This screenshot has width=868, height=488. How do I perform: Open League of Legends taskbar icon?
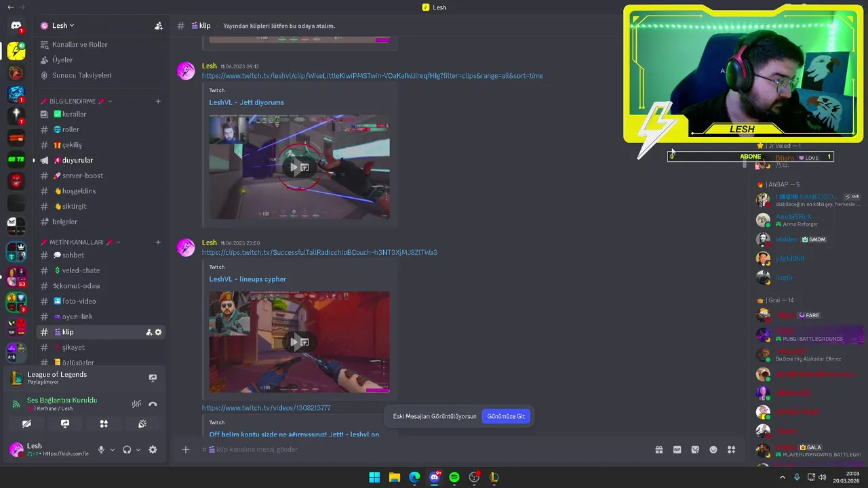494,477
